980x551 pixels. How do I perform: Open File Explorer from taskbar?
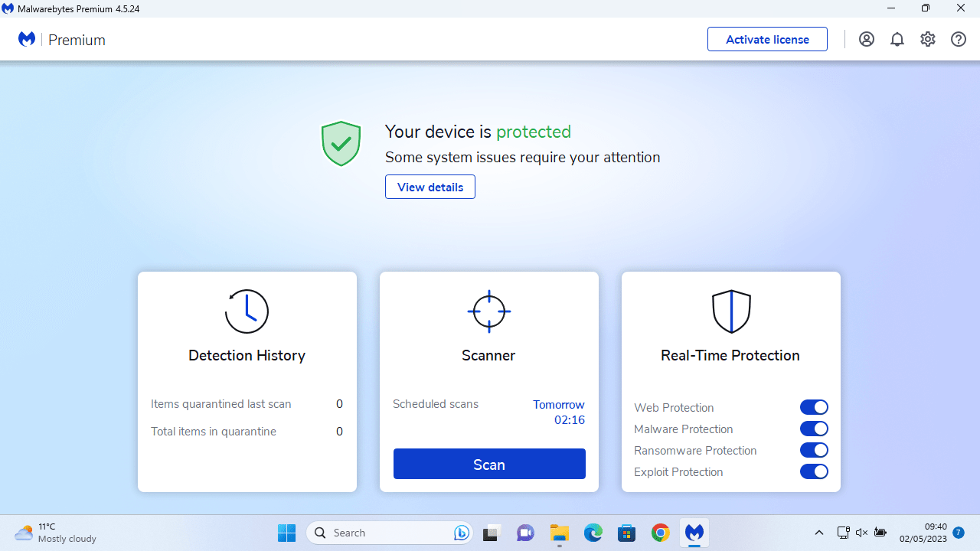click(560, 533)
